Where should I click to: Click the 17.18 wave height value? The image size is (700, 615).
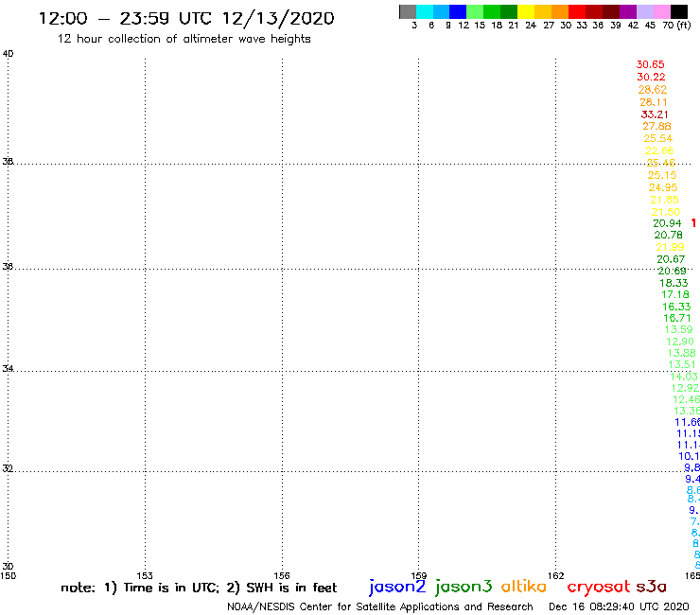click(675, 295)
